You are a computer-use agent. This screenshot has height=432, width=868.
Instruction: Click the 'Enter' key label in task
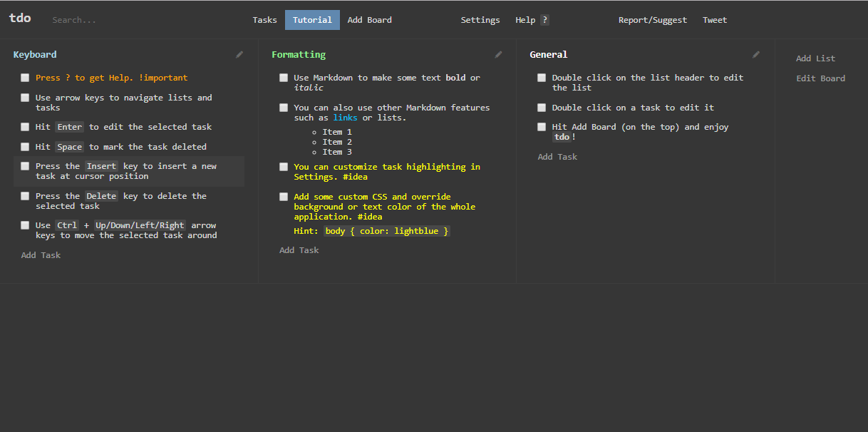point(70,127)
